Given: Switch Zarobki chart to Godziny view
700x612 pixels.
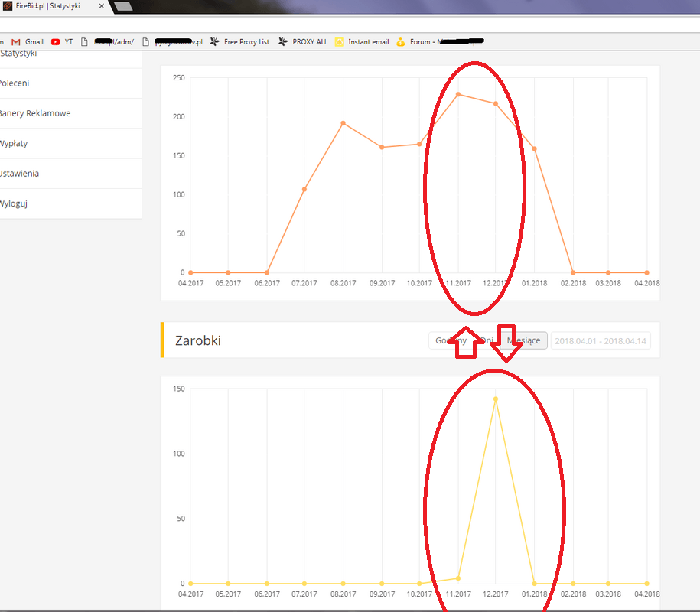Looking at the screenshot, I should [x=445, y=340].
